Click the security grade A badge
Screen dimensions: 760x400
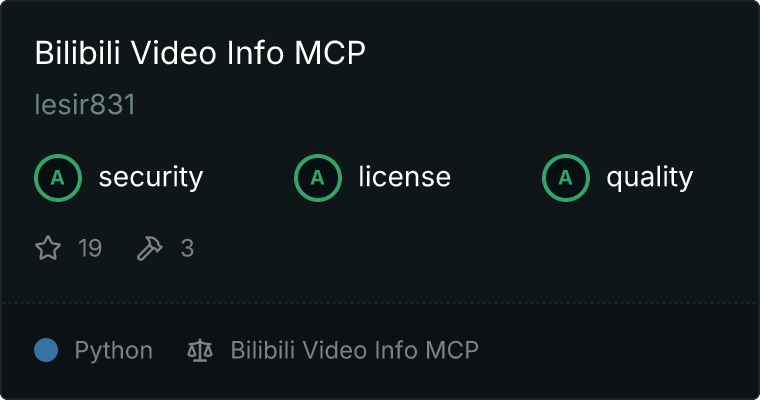58,178
